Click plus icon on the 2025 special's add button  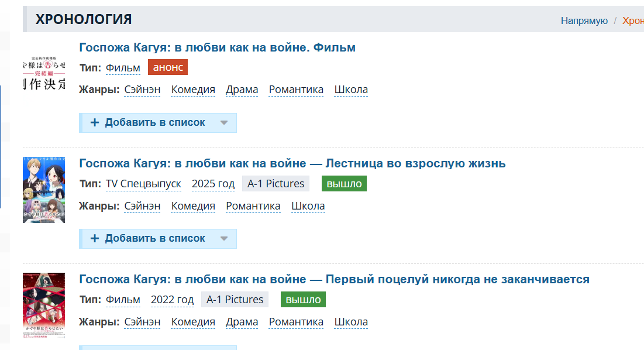95,238
